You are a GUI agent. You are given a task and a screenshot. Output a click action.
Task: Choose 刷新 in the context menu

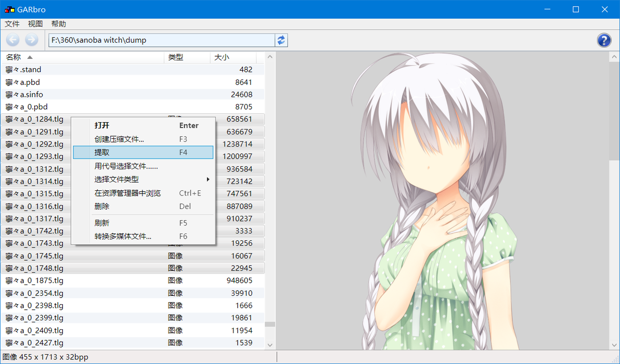click(143, 223)
